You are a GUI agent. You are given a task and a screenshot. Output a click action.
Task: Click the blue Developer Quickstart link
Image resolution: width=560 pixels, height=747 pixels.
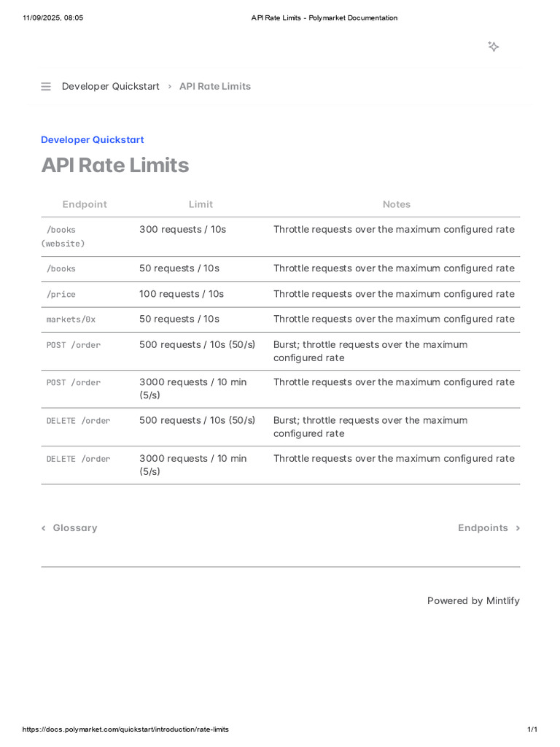93,139
